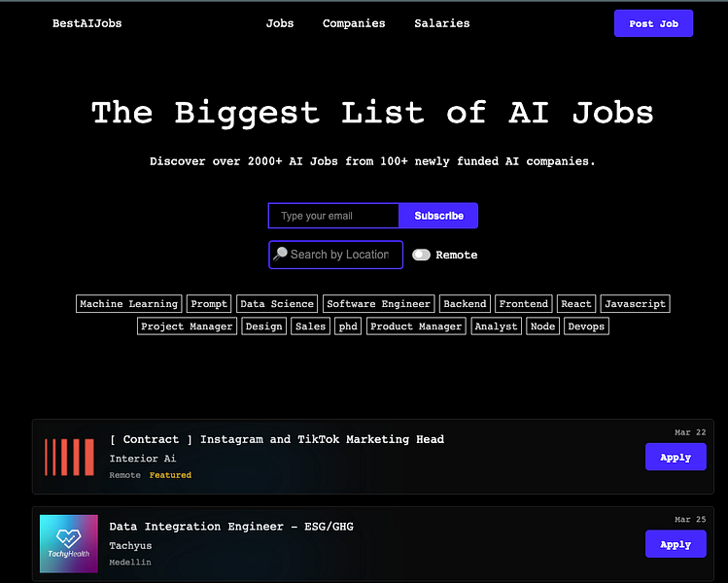The height and width of the screenshot is (583, 728).
Task: Click the Tachyus company name
Action: [x=130, y=546]
